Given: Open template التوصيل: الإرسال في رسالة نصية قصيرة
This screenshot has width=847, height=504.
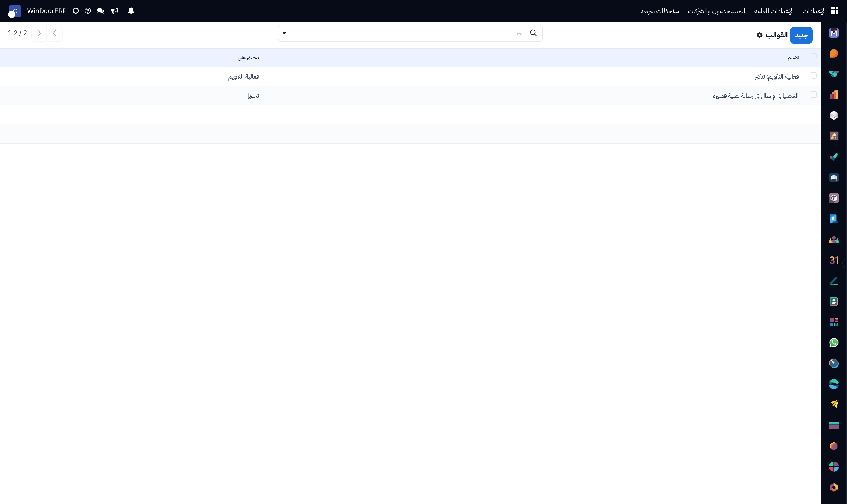Looking at the screenshot, I should click(755, 96).
